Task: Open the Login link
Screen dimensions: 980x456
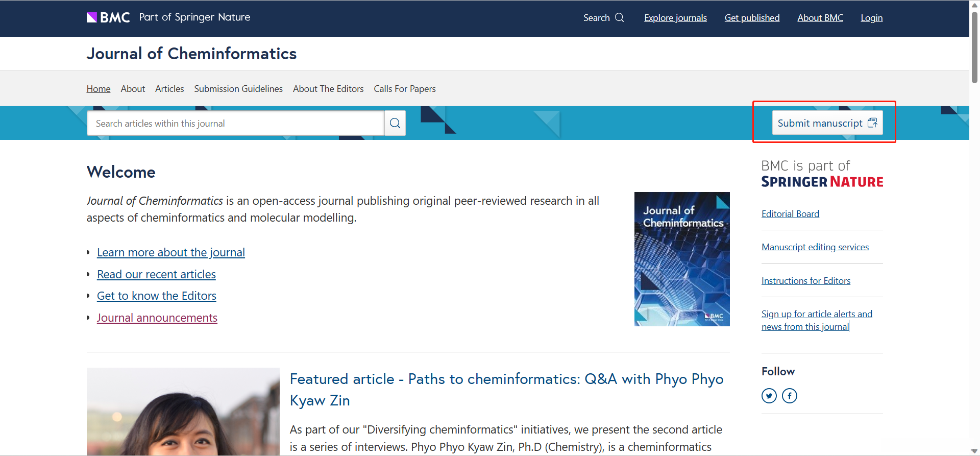Action: [x=871, y=18]
